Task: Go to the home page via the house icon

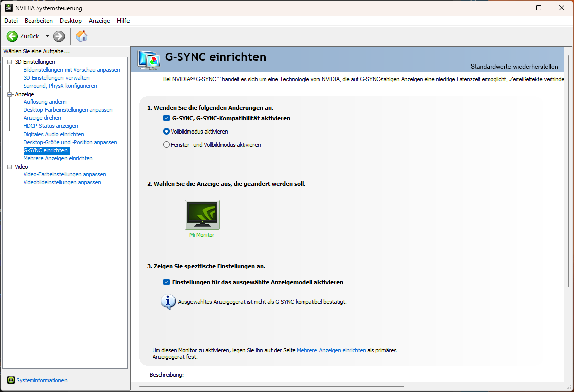Action: click(82, 36)
